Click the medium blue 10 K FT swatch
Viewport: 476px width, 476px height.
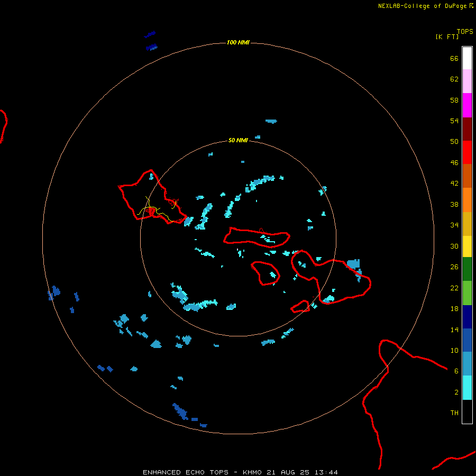[467, 340]
